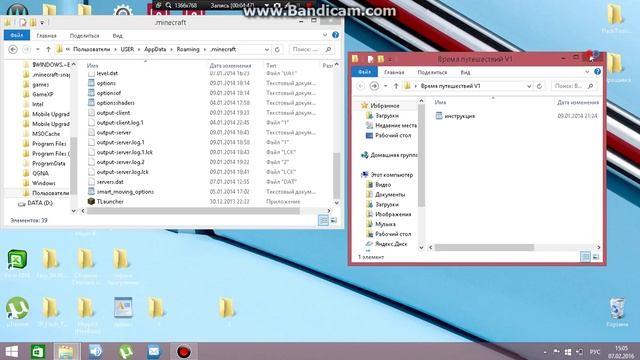Click forward arrow in Время путешествий V1 window
The height and width of the screenshot is (360, 640).
(x=374, y=86)
